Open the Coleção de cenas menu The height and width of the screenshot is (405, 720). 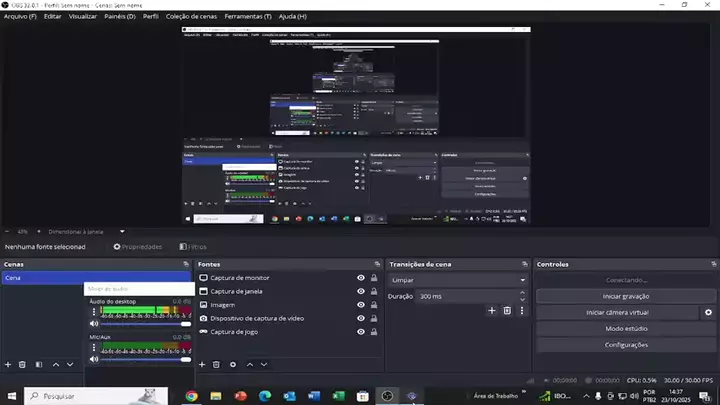pyautogui.click(x=190, y=17)
